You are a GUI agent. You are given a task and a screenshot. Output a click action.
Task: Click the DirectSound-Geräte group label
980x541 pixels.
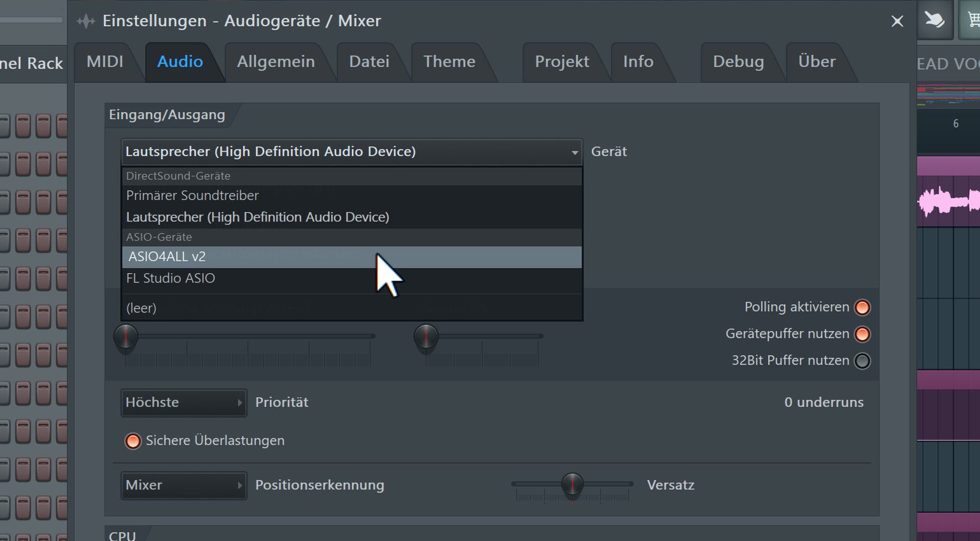tap(178, 176)
